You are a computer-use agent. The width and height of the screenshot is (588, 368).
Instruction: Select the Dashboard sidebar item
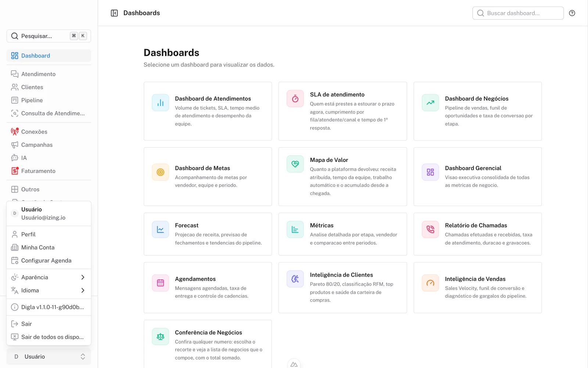pos(49,56)
